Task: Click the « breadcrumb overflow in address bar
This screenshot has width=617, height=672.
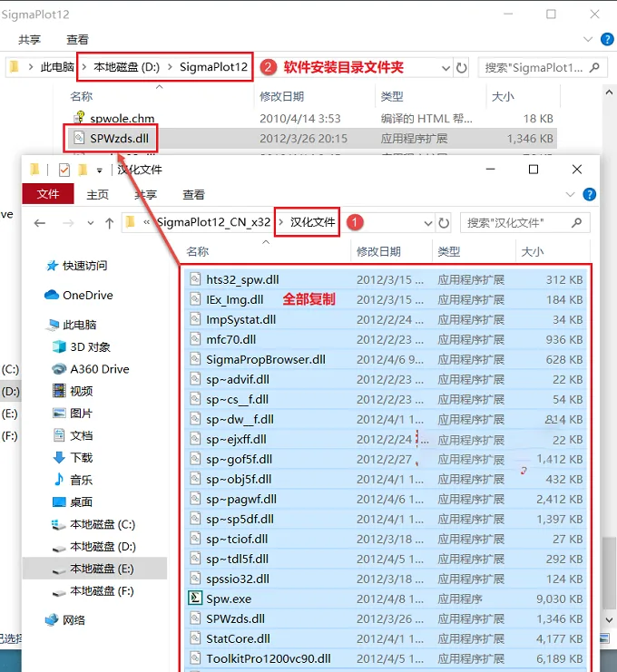Action: [x=147, y=222]
